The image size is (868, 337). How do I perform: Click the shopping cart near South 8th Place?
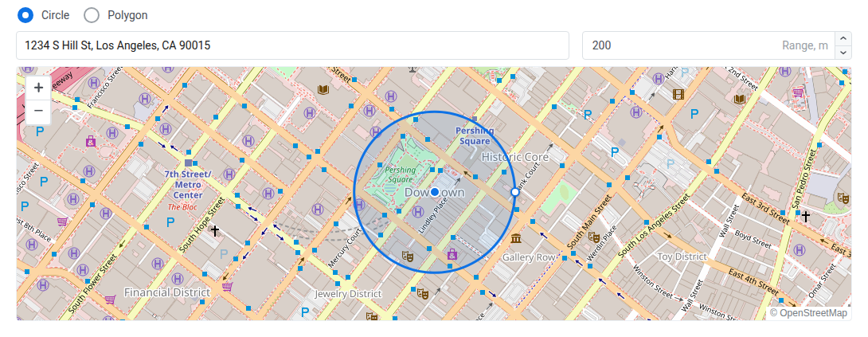(63, 221)
